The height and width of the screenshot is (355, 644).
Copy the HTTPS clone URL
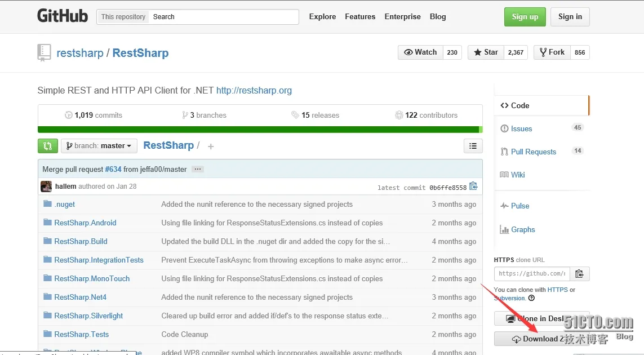tap(579, 274)
